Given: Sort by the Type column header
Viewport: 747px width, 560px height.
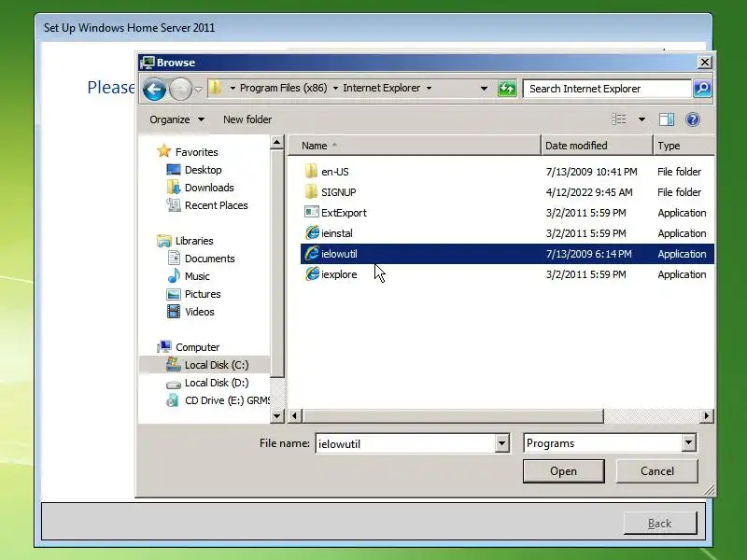Looking at the screenshot, I should pyautogui.click(x=684, y=146).
